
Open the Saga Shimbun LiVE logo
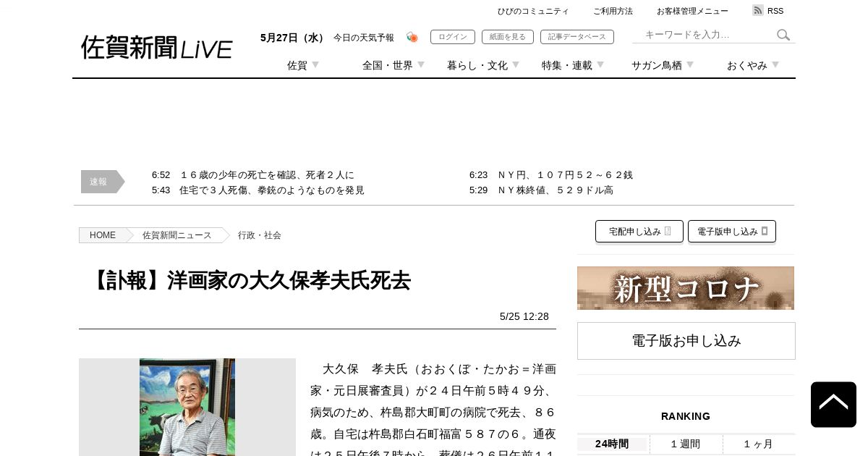tap(156, 47)
